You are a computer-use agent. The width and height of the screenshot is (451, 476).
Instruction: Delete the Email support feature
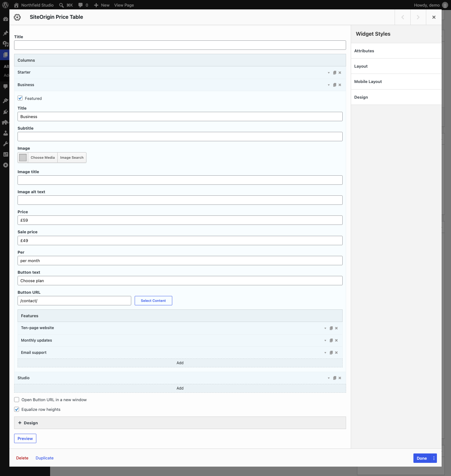[x=336, y=353]
